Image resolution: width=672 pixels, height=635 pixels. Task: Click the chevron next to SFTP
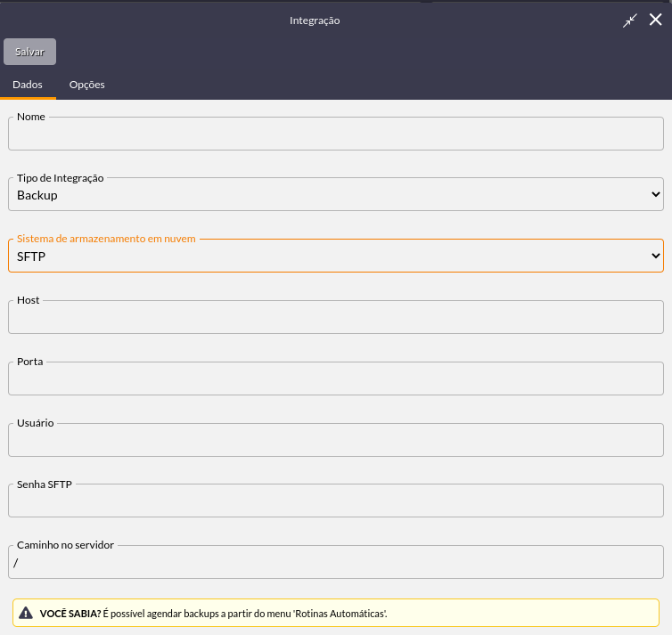655,256
